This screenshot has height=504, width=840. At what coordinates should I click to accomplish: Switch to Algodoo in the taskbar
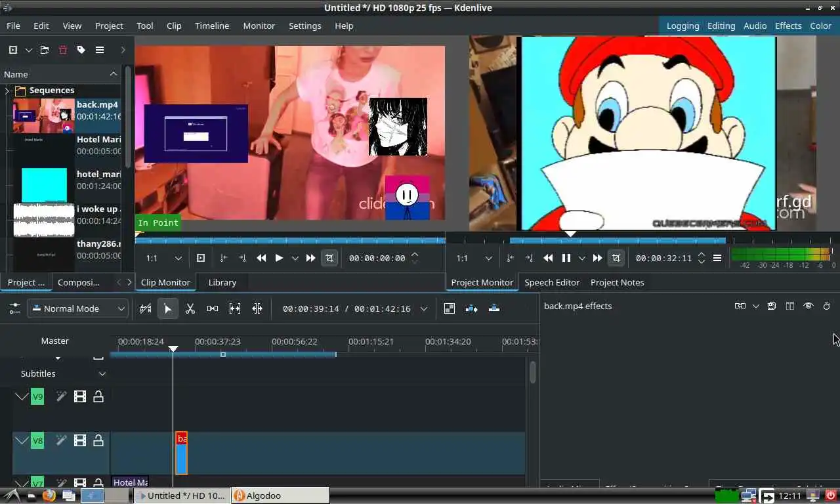pyautogui.click(x=281, y=495)
